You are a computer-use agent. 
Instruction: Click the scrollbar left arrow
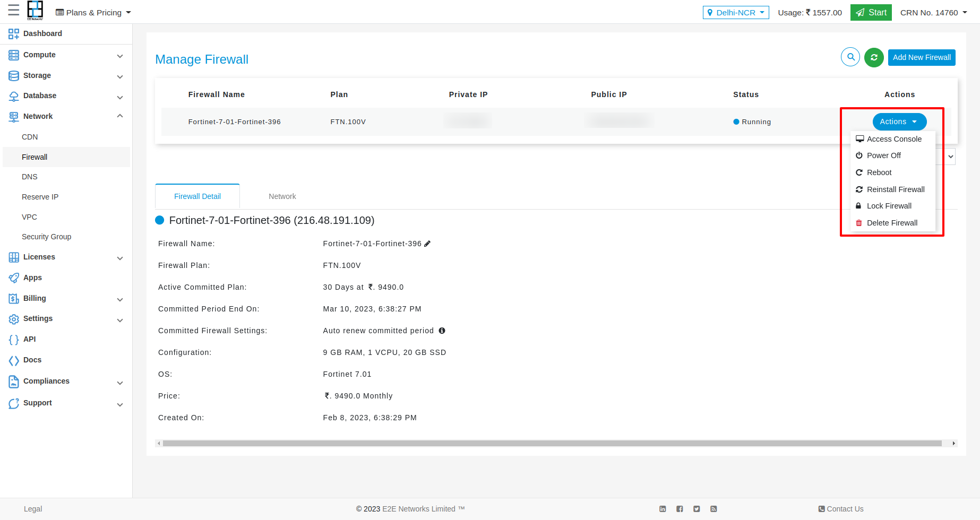pos(159,443)
